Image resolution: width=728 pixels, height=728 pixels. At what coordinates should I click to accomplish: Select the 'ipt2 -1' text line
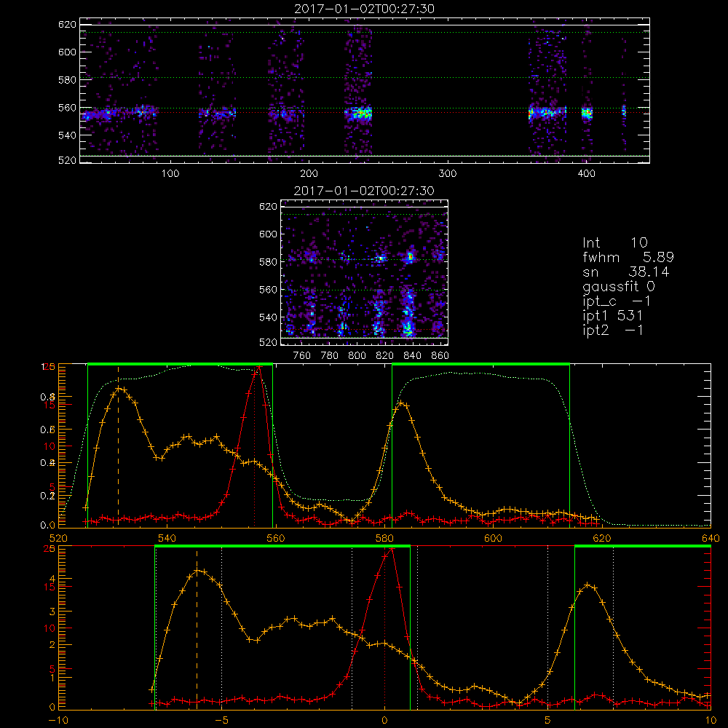tap(612, 330)
